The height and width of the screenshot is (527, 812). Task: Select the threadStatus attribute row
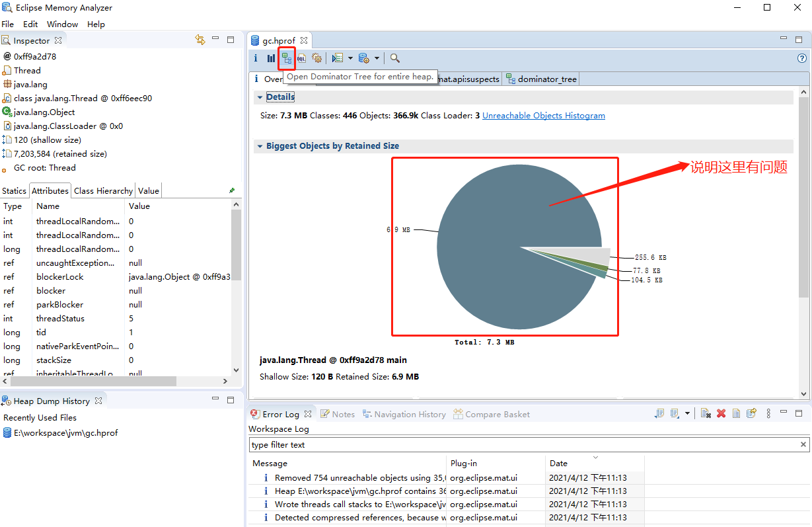pyautogui.click(x=116, y=318)
